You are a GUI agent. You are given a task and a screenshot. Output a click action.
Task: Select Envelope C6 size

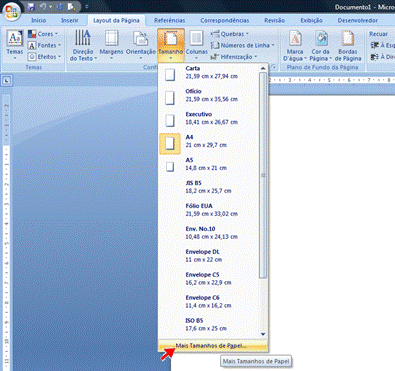pos(209,302)
